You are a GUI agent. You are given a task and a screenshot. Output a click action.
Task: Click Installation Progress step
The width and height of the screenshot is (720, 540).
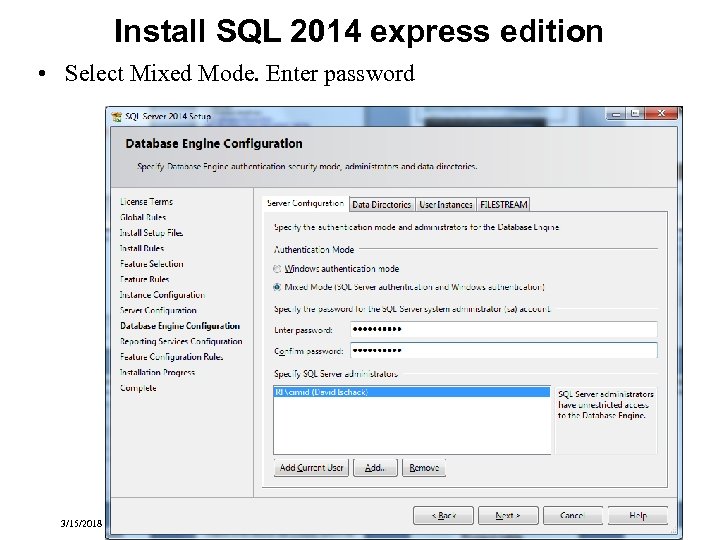[157, 372]
